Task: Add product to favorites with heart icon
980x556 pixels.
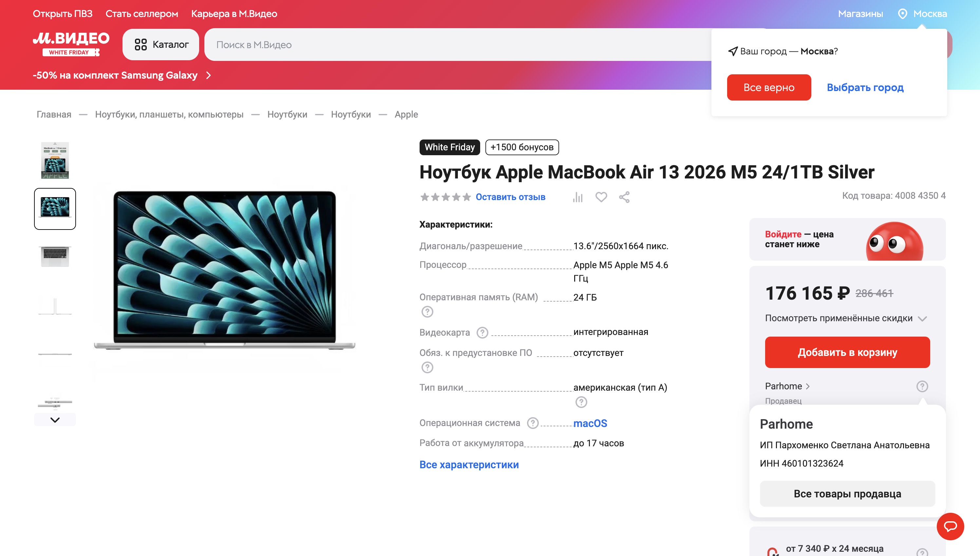Action: click(x=601, y=197)
